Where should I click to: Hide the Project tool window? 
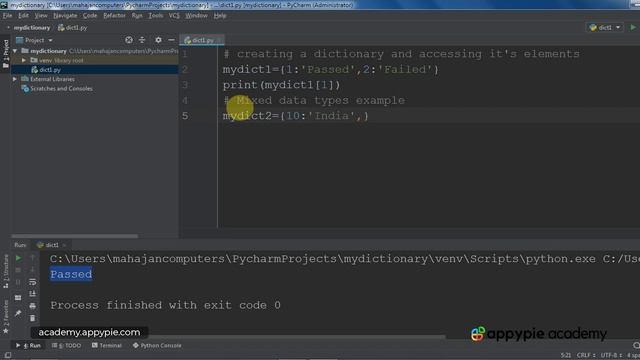[171, 40]
